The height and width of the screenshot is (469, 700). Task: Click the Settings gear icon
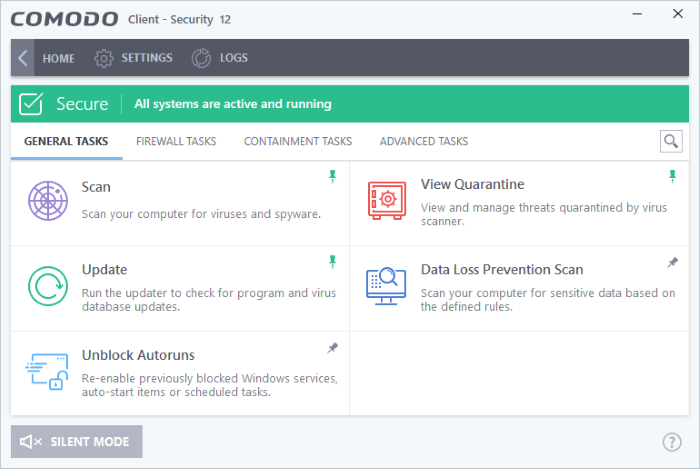coord(104,58)
